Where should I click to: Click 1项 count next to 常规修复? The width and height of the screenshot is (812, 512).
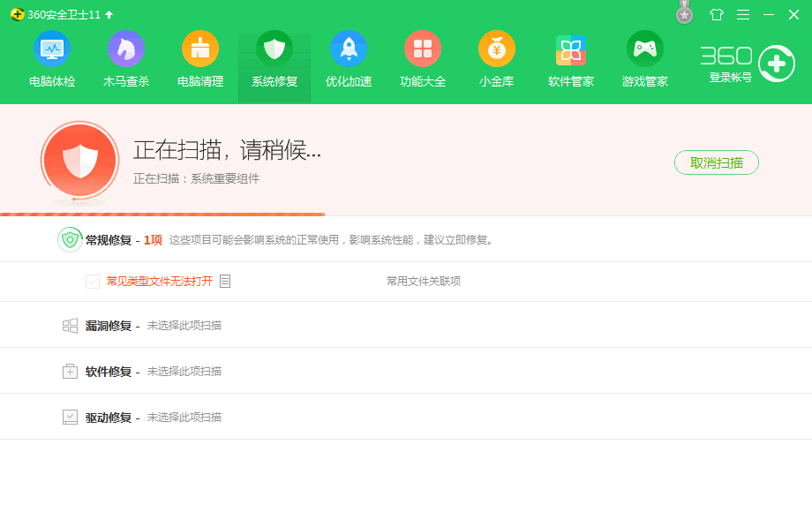point(153,240)
